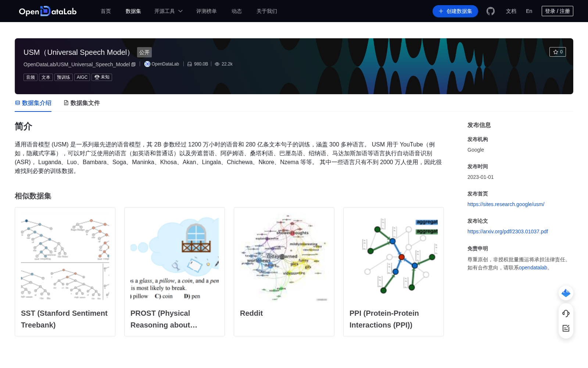Click the PROST (Physical Reasoning about… title

[164, 319]
